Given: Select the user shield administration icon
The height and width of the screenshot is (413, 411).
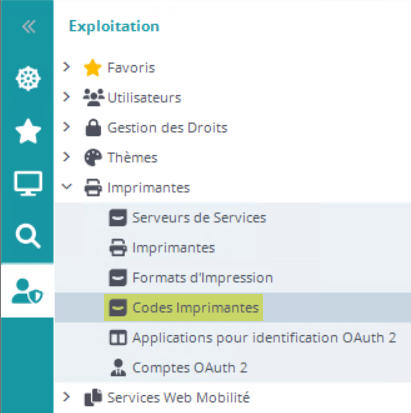Looking at the screenshot, I should 27,291.
